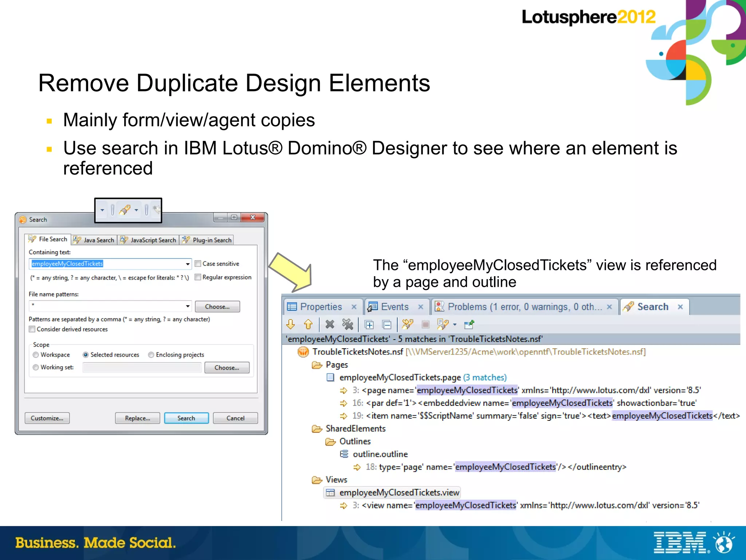746x560 pixels.
Task: Click the TroubleTicketsNotes.nsf database icon
Action: pyautogui.click(x=303, y=352)
